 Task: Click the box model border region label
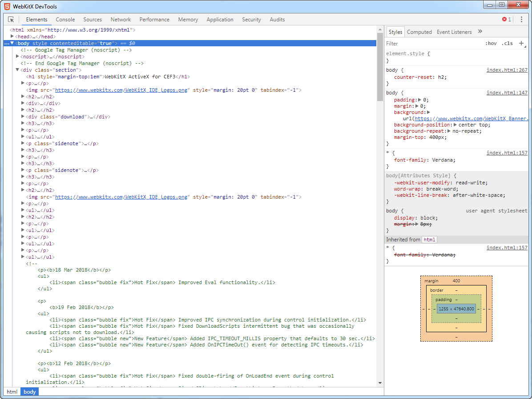(437, 290)
